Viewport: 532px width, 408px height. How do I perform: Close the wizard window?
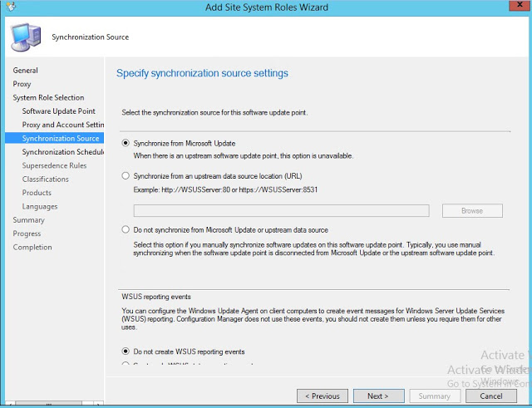pos(512,7)
